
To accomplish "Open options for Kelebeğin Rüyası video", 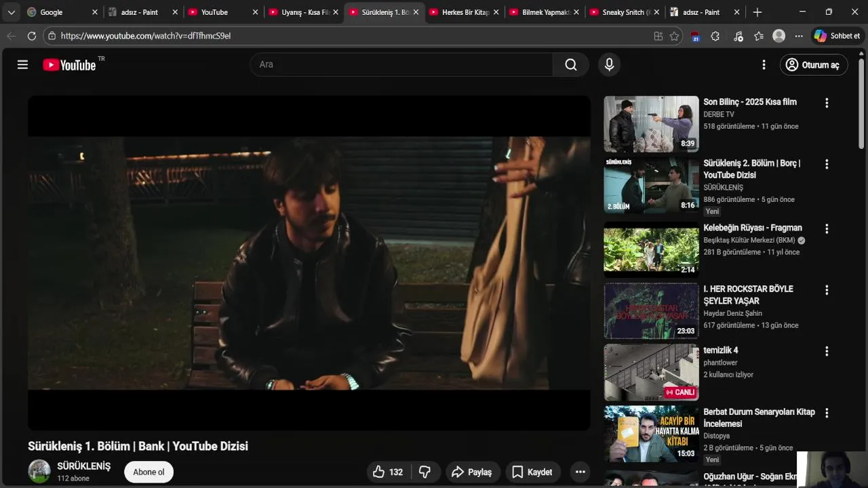I will tap(826, 229).
